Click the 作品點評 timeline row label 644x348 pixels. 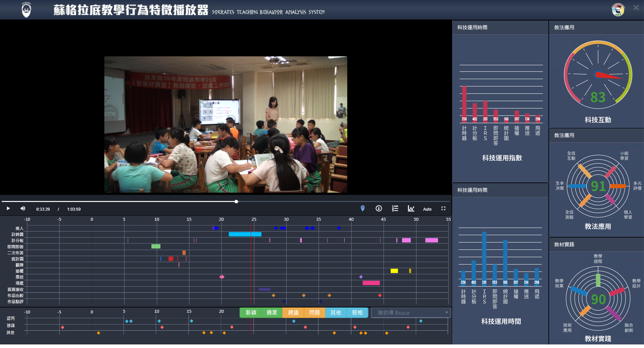click(16, 302)
